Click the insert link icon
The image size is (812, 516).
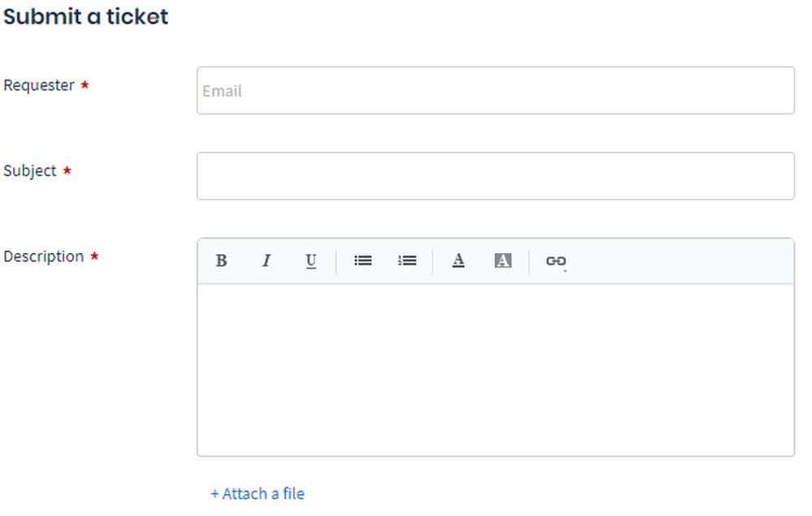[x=556, y=260]
